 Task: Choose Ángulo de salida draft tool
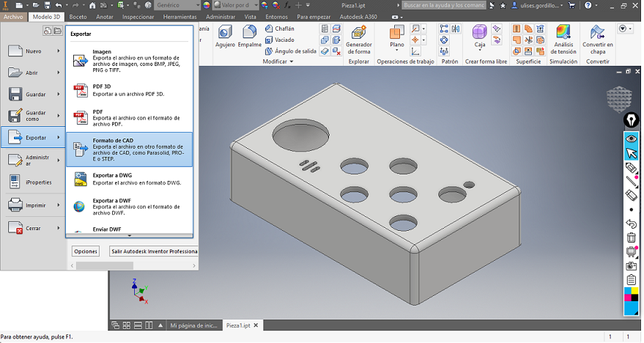pos(290,51)
